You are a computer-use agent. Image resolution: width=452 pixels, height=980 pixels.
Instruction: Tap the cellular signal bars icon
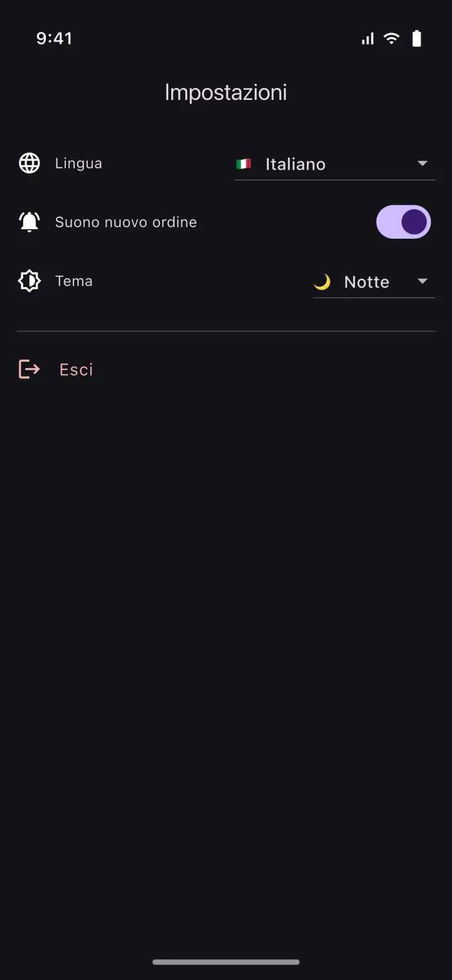click(x=368, y=39)
